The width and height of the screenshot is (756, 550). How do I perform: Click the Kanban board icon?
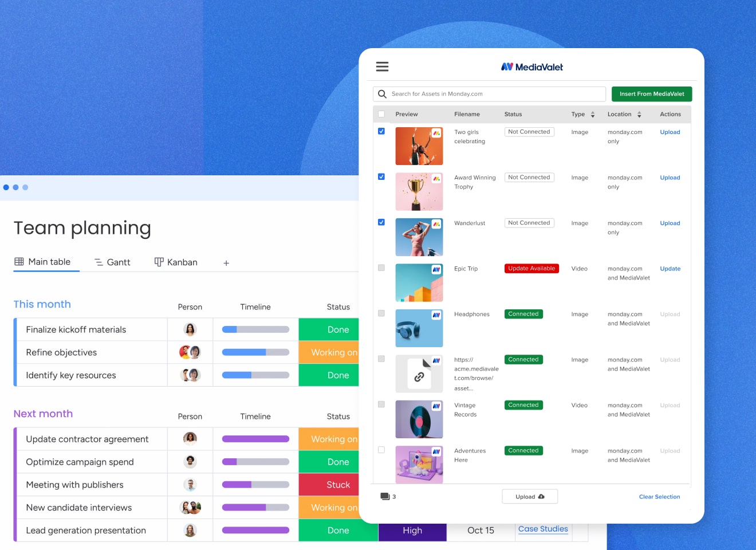coord(159,262)
